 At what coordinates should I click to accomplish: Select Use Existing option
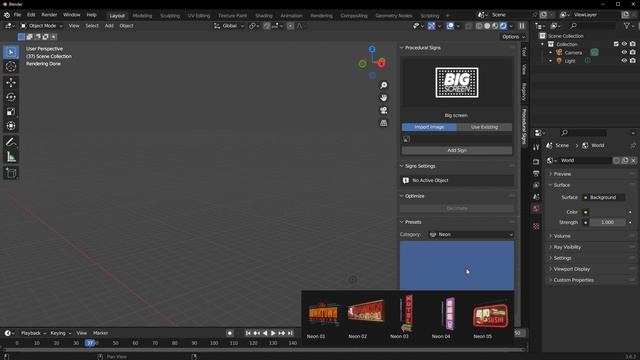point(484,127)
